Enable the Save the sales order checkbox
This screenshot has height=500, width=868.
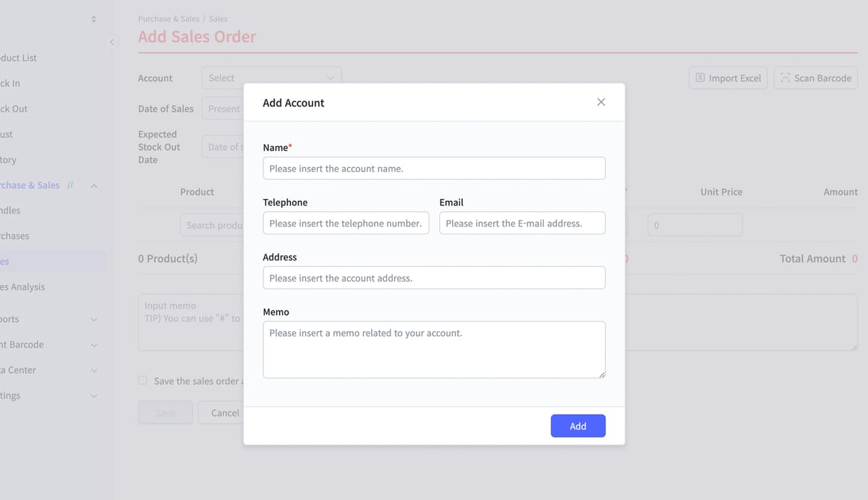tap(142, 380)
